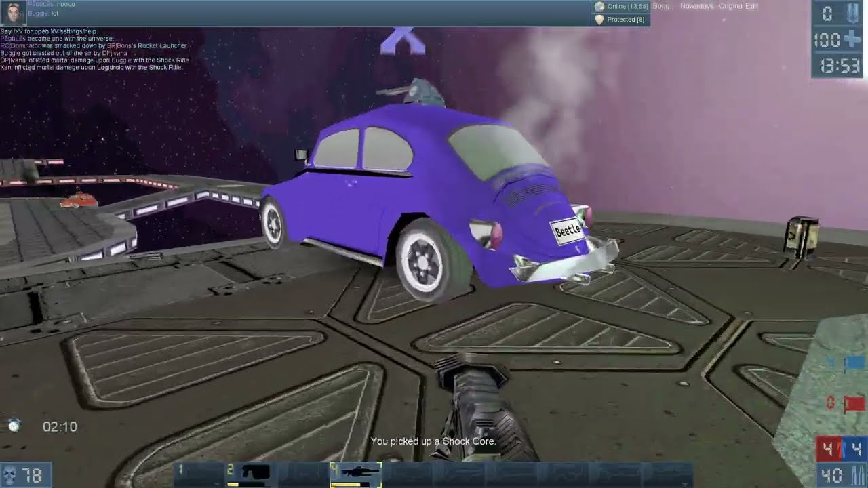Viewport: 868px width, 488px height.
Task: Click the Protected shield icon
Action: pos(599,20)
